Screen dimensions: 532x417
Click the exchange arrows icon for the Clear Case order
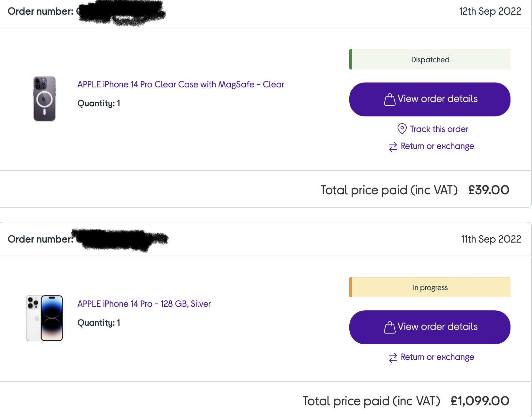click(393, 147)
